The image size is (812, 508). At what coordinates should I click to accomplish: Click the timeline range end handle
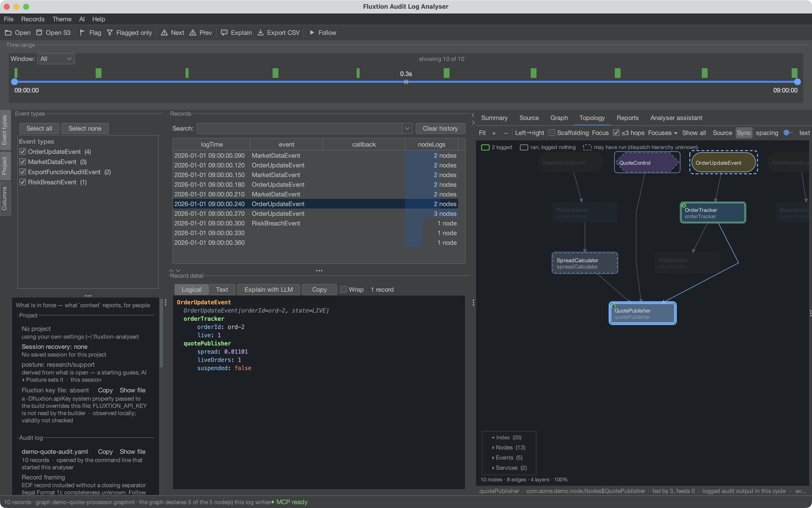[797, 82]
